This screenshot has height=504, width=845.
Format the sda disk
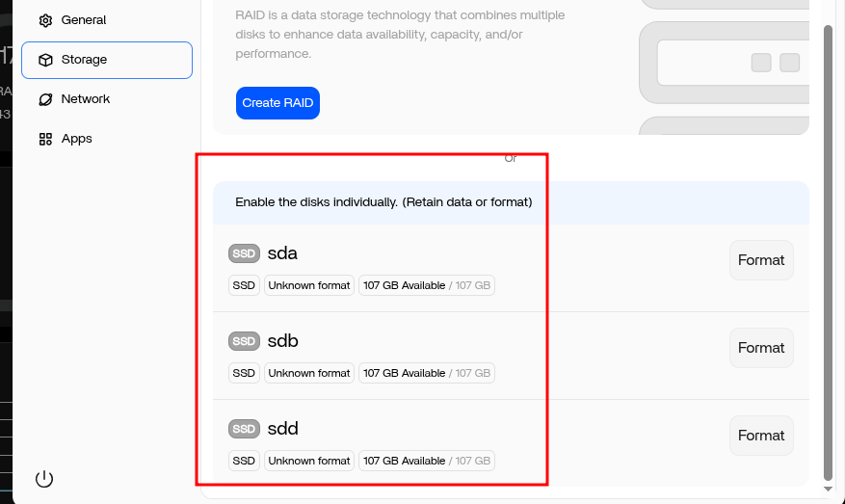click(761, 260)
